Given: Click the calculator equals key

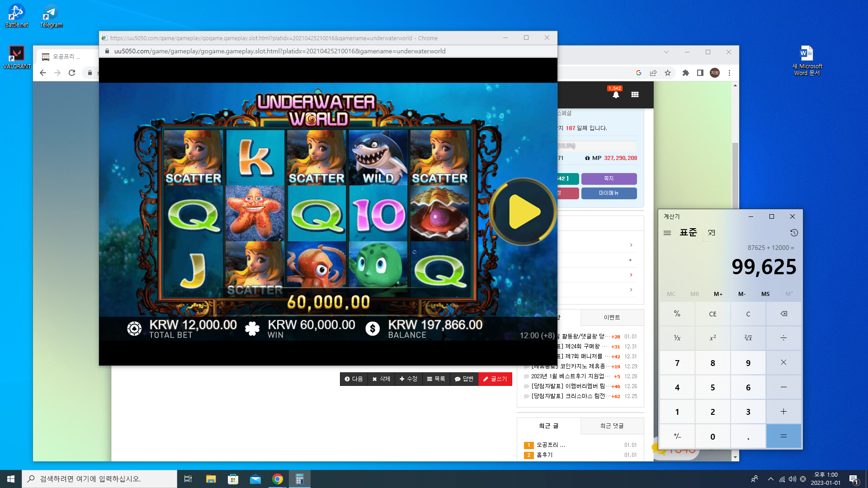Looking at the screenshot, I should click(784, 436).
